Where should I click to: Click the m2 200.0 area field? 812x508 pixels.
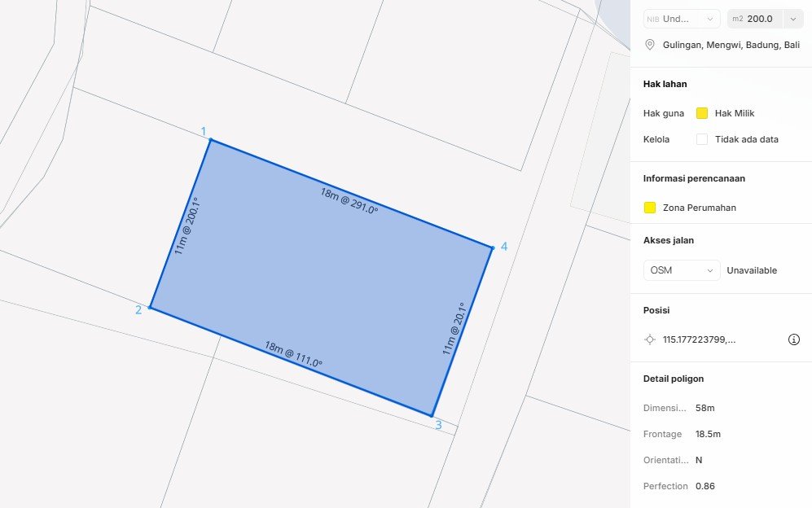pos(757,19)
